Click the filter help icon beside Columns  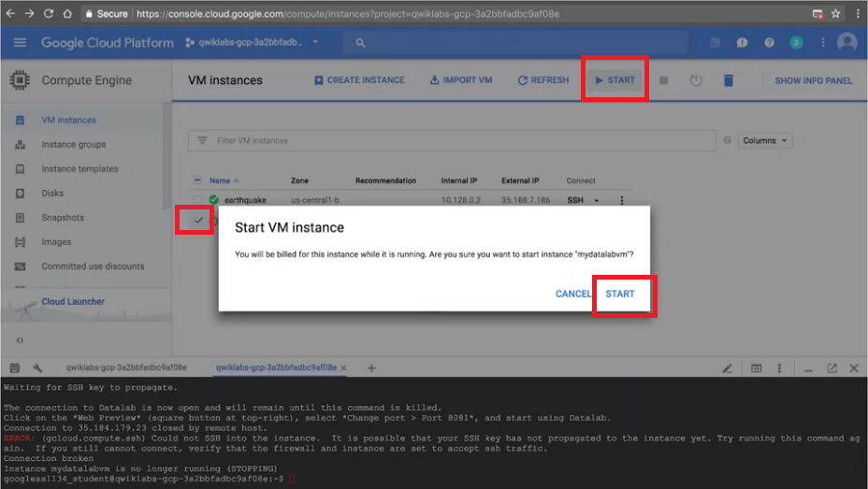point(727,140)
